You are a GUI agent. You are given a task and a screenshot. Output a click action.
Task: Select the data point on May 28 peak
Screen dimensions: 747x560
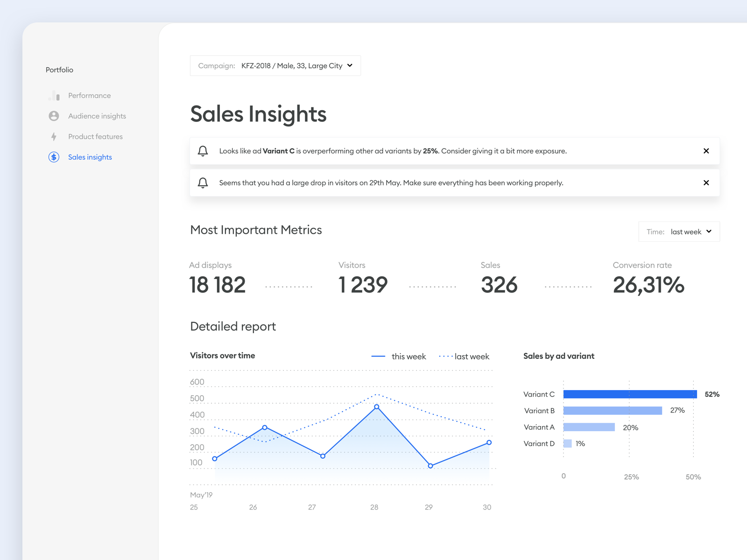click(375, 406)
